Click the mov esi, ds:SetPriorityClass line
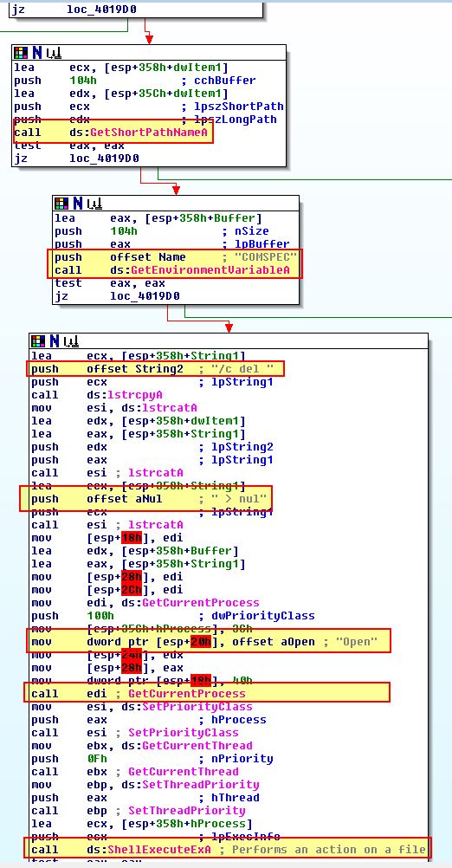This screenshot has height=868, width=452. click(141, 706)
